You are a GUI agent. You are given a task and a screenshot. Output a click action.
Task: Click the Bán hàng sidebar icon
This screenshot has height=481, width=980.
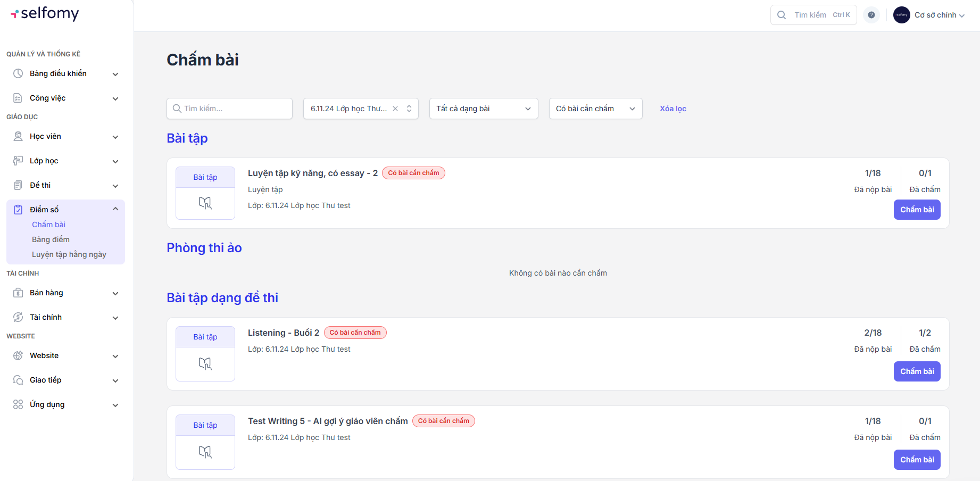coord(18,293)
